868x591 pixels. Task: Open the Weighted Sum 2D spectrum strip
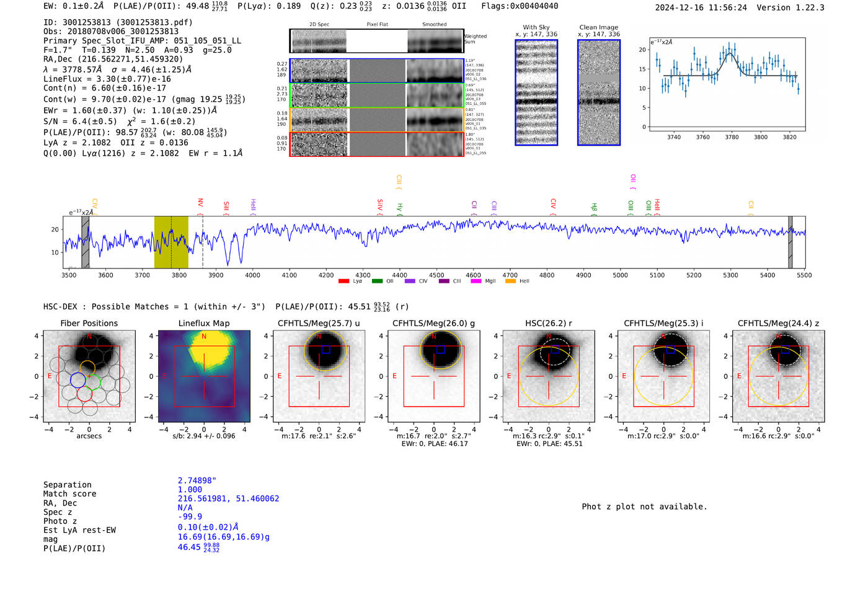click(377, 41)
